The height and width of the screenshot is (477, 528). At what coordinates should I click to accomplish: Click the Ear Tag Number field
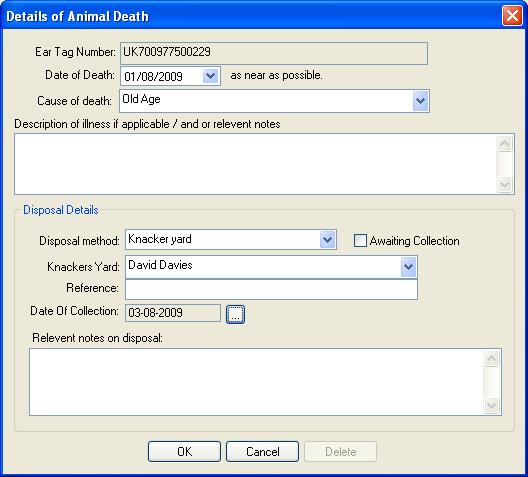pyautogui.click(x=274, y=53)
